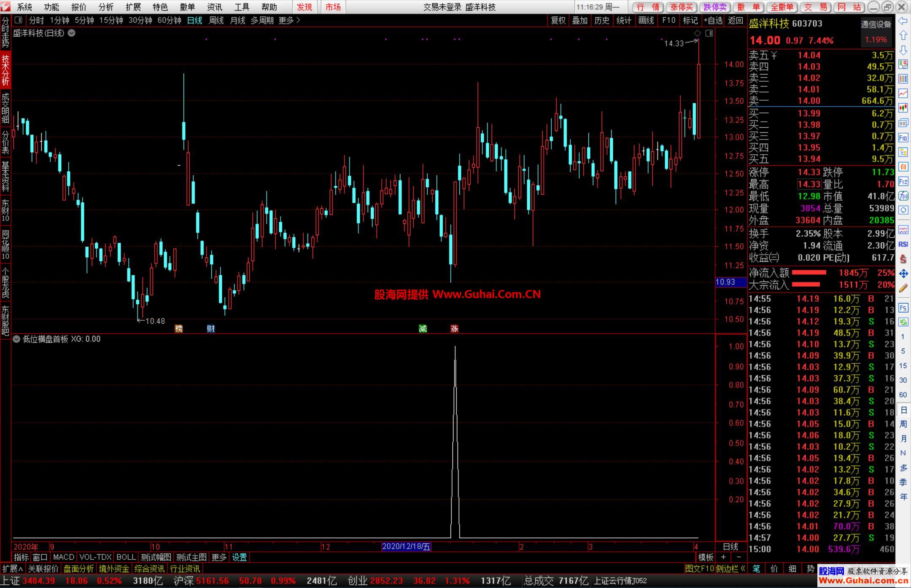Click the 发现 button in menu bar
This screenshot has width=911, height=588.
click(305, 7)
